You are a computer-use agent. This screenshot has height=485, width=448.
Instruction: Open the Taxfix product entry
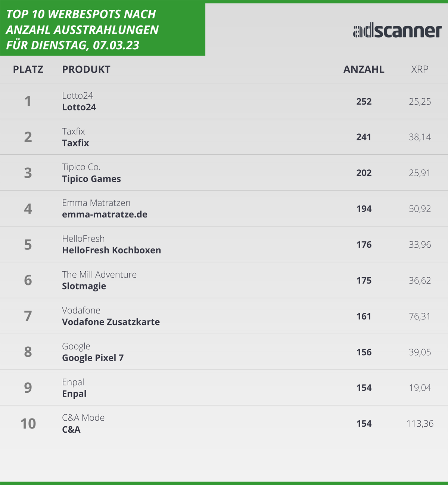(x=75, y=143)
